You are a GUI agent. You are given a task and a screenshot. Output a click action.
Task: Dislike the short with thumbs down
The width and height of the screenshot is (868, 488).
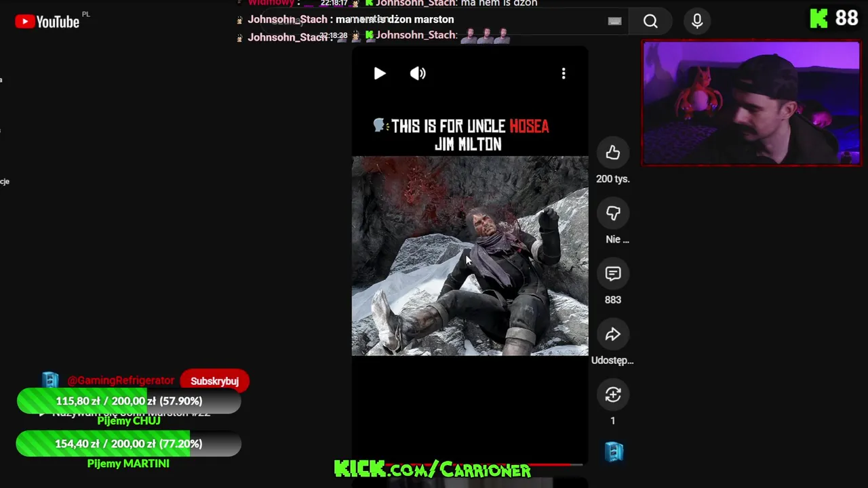(613, 213)
